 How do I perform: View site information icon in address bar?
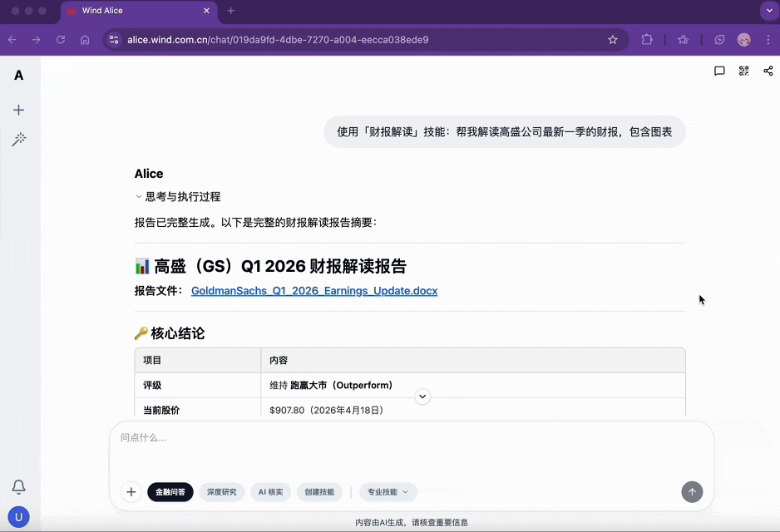(114, 40)
